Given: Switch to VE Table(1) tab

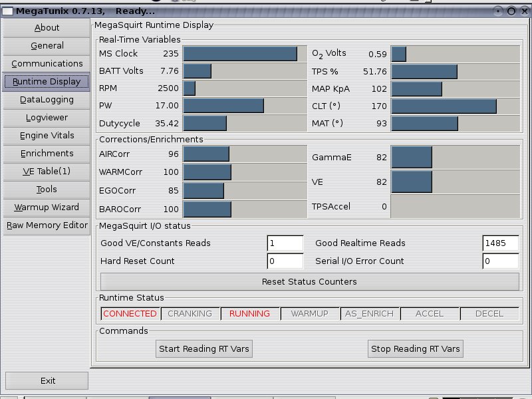Looking at the screenshot, I should pos(47,172).
